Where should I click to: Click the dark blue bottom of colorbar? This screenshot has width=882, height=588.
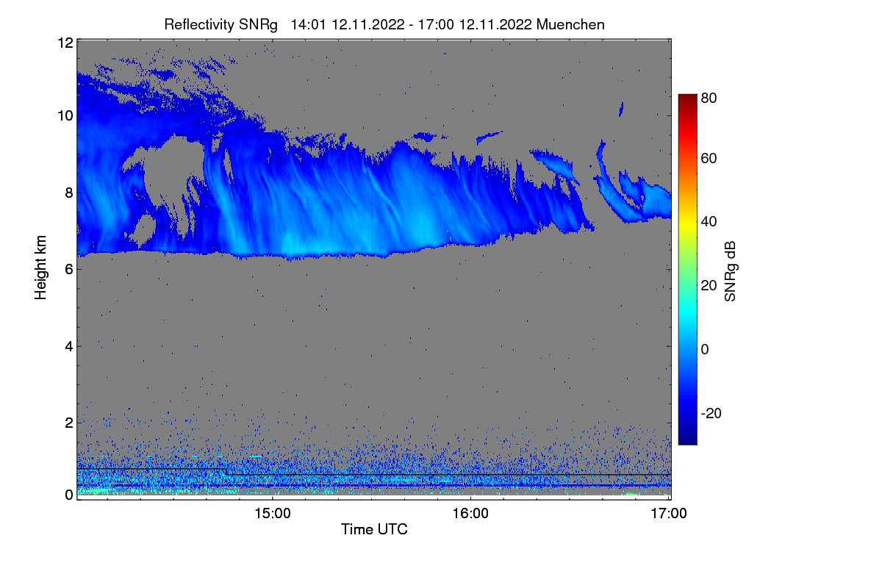click(x=687, y=438)
